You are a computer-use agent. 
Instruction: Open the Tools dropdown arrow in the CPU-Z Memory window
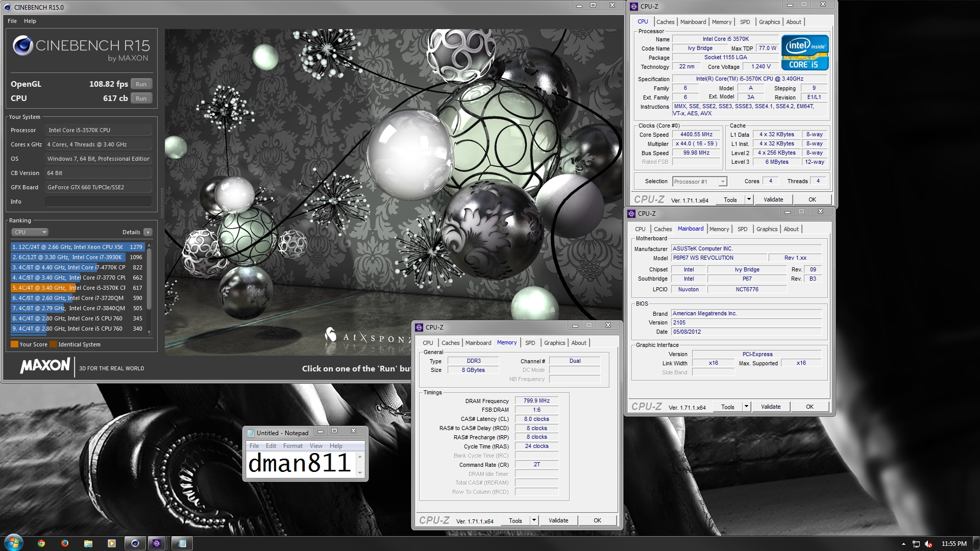pos(534,520)
